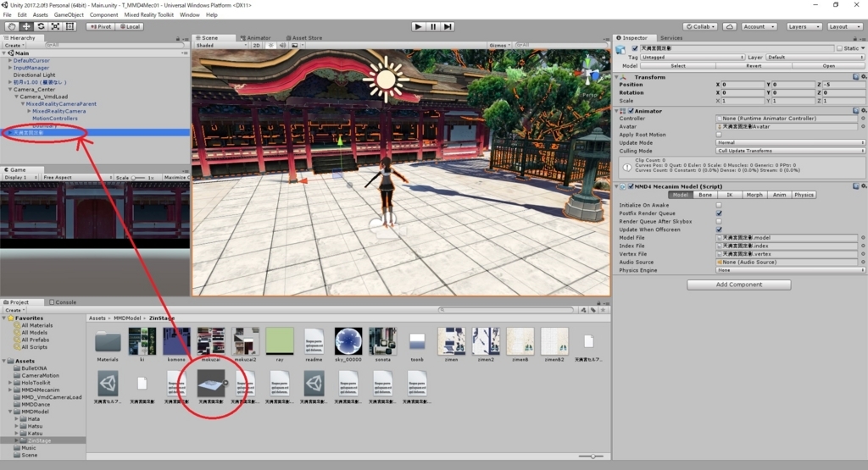Toggle Initialize On Awake checkbox
The image size is (868, 470).
point(719,205)
